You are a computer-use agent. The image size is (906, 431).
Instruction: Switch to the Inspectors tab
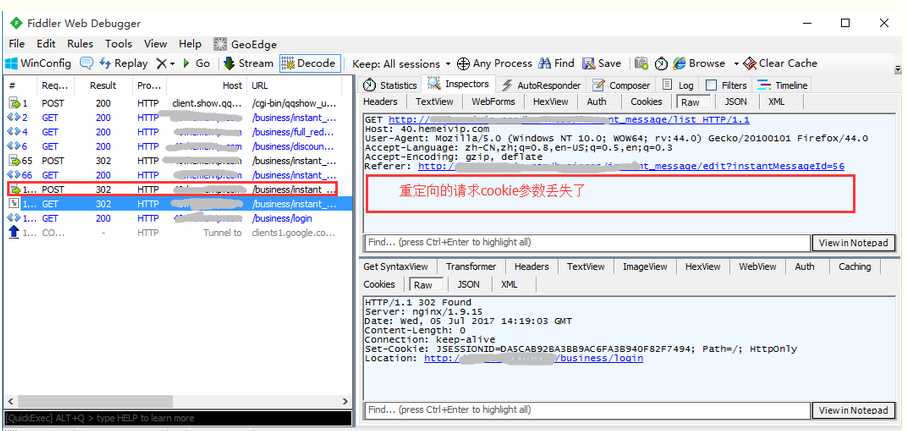coord(459,84)
